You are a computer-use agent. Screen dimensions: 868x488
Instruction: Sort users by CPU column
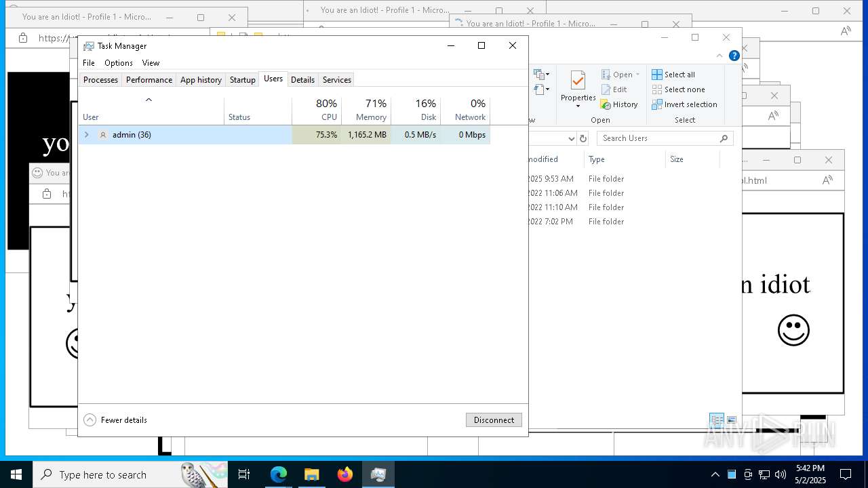[317, 110]
